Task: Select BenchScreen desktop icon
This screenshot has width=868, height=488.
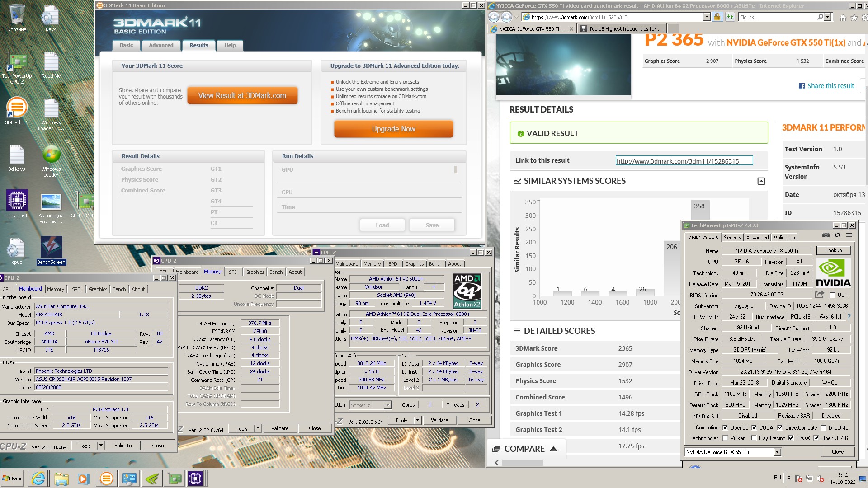Action: (51, 250)
